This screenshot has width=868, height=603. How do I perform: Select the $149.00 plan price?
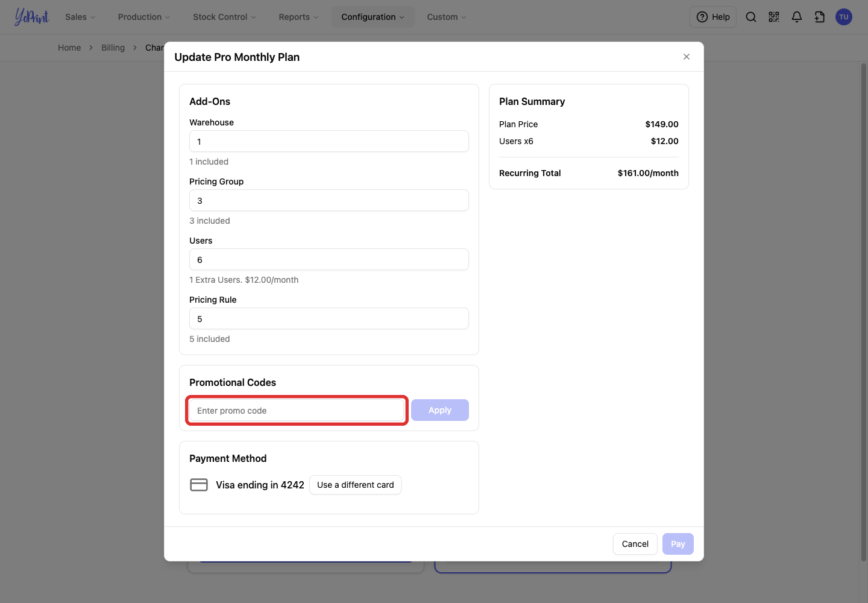662,124
